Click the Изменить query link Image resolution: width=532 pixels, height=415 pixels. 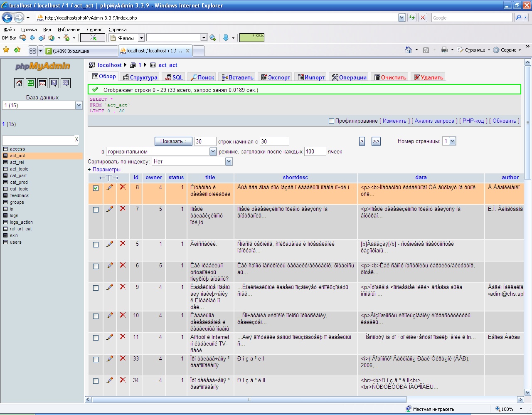(x=394, y=121)
